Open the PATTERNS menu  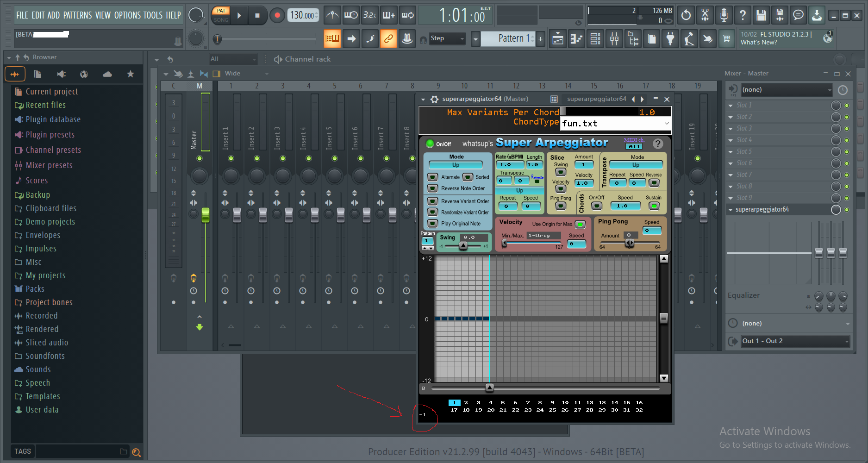click(77, 15)
